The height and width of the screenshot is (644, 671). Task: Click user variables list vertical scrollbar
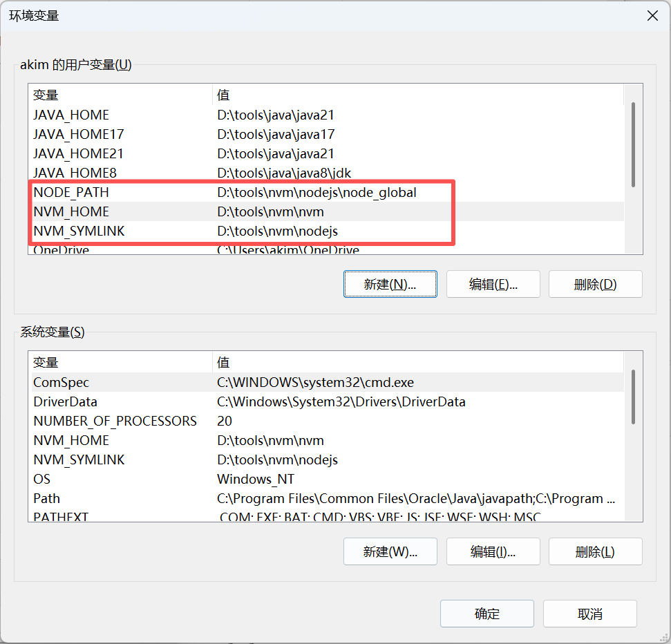point(633,144)
